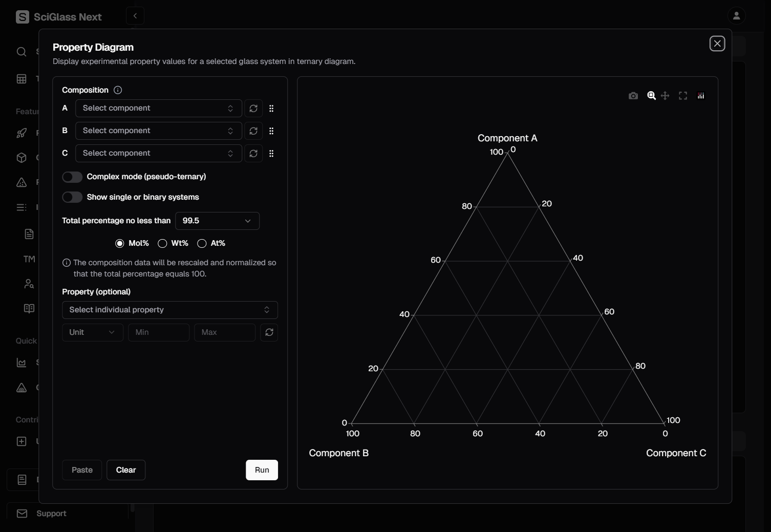Viewport: 771px width, 532px height.
Task: Click the camera snapshot icon in chart toolbar
Action: click(x=633, y=96)
